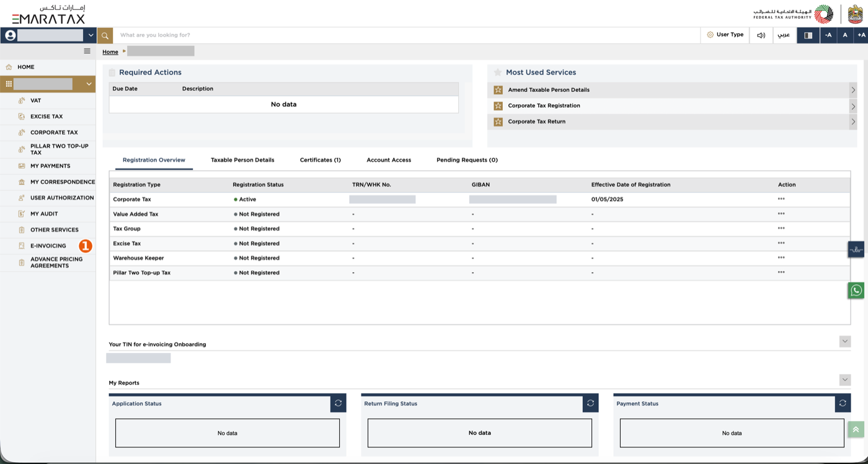Click the Home breadcrumb link

110,52
